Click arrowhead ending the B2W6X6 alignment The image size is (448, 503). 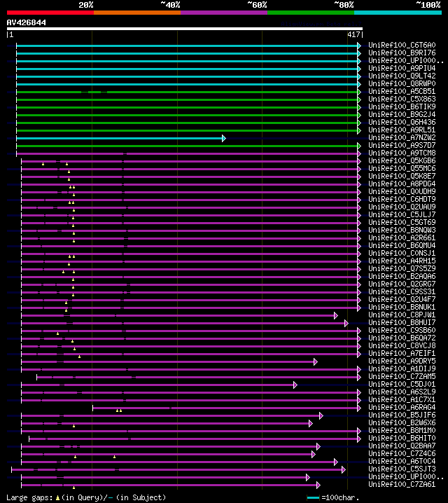click(x=311, y=423)
